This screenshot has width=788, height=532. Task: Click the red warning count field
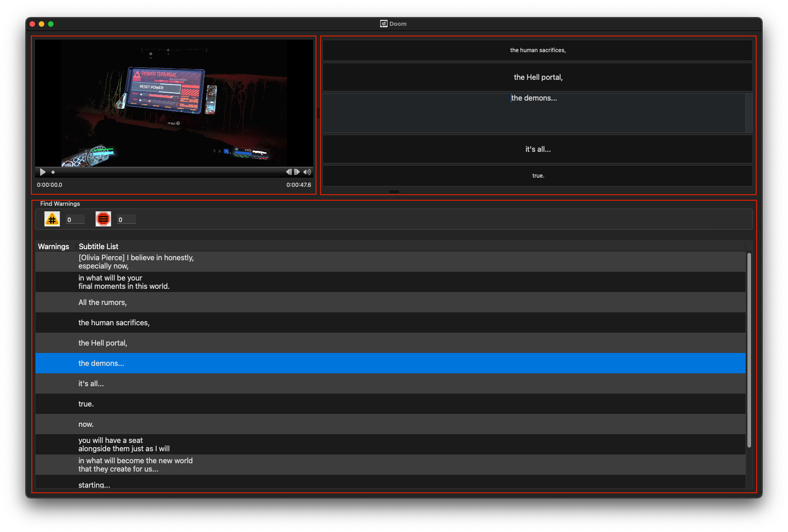(126, 220)
